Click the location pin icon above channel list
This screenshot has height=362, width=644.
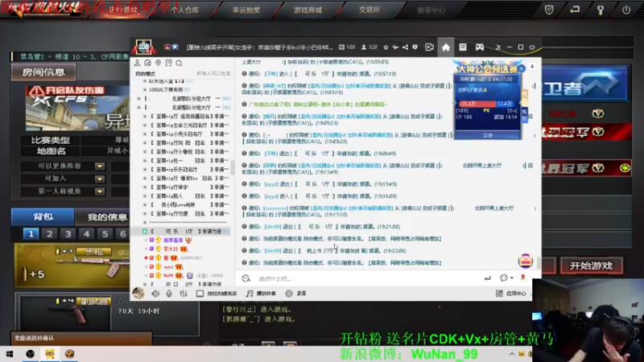158,63
